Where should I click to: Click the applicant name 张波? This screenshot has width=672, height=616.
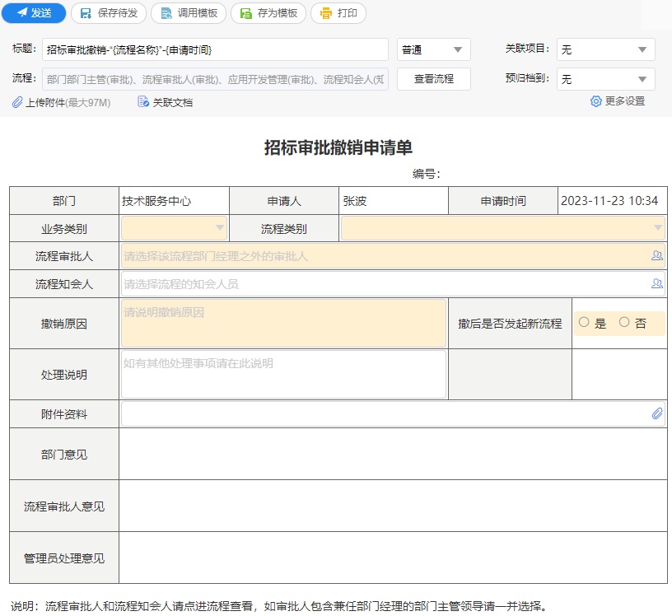[x=355, y=201]
